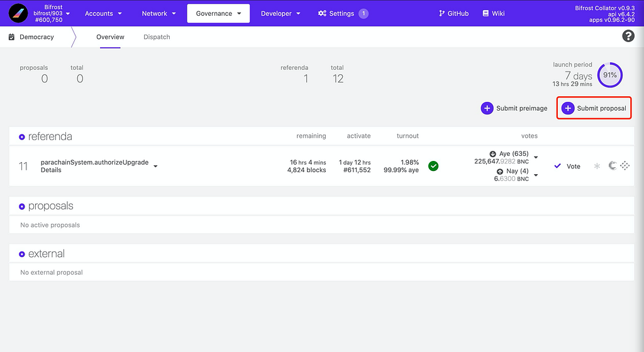The image size is (644, 352).
Task: Click the Bifrost chain logo icon
Action: (18, 14)
